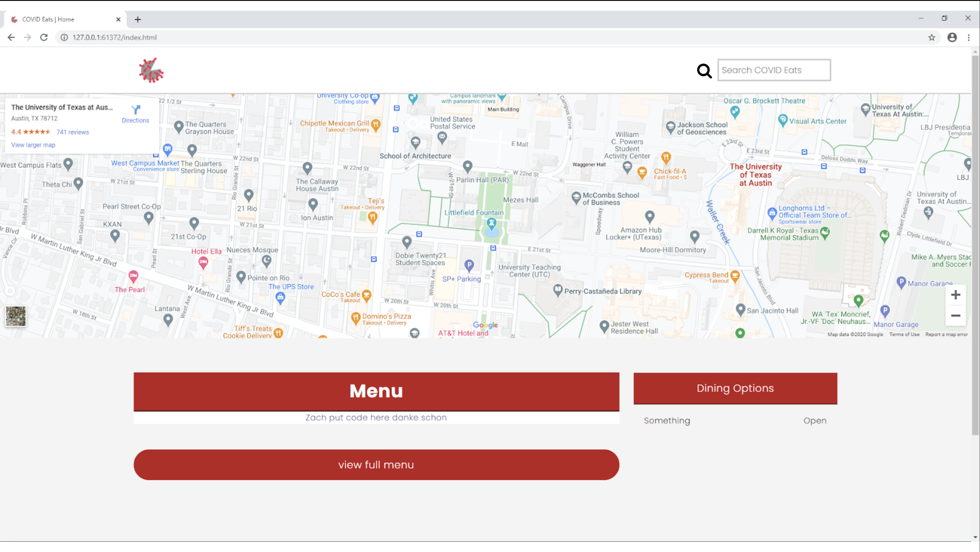Type in the Search COVID Eats field
Screen dimensions: 980x552
[773, 70]
